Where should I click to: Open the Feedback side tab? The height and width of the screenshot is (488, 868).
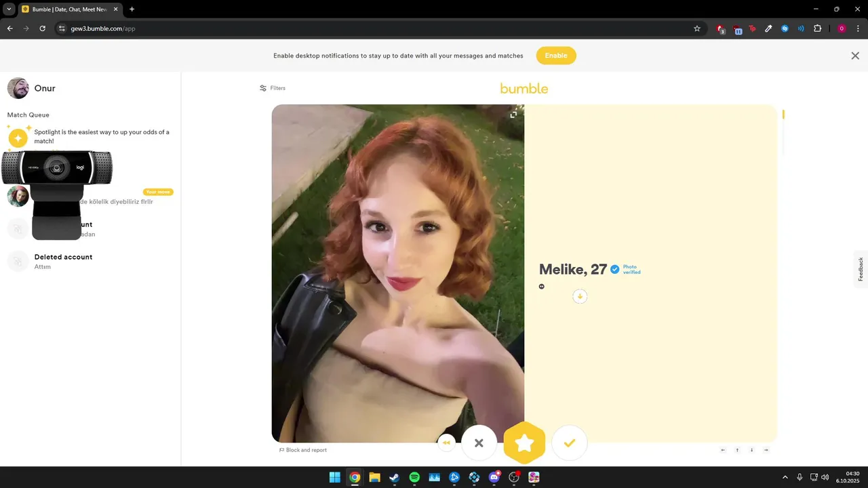click(x=861, y=269)
